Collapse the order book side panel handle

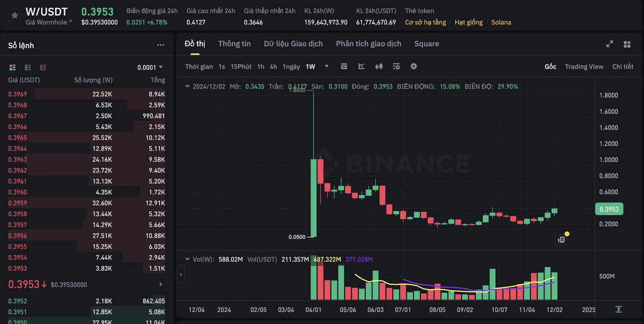180,274
